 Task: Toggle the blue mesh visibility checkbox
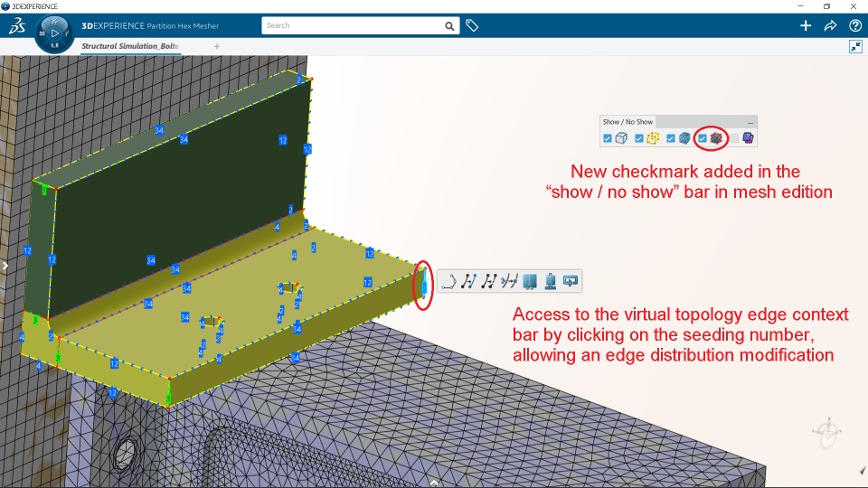(x=670, y=138)
